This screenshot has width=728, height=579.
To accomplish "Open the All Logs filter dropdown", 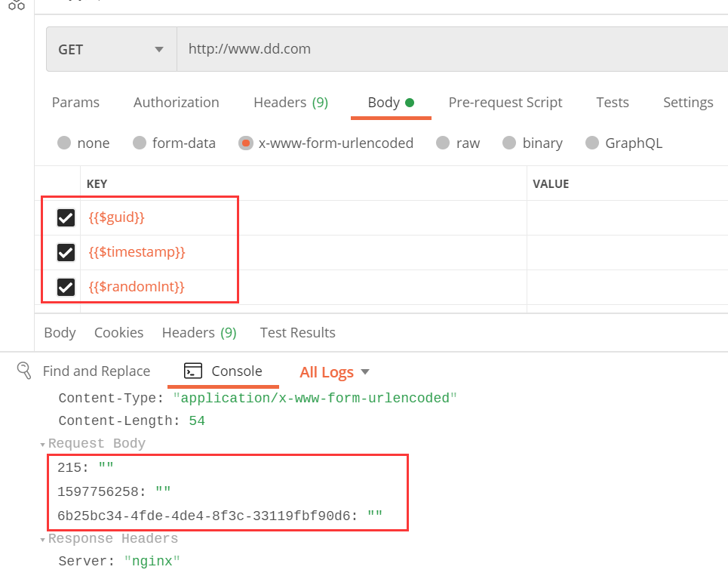I will (334, 371).
